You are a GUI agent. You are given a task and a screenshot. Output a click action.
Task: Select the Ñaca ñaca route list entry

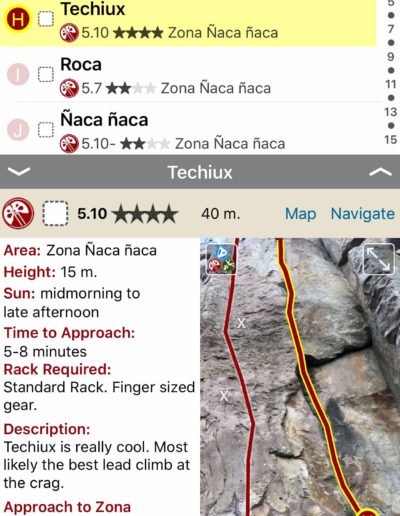pos(188,129)
